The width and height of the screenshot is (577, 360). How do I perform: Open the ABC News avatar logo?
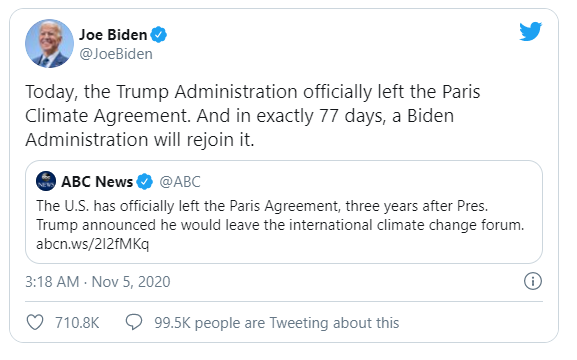pyautogui.click(x=46, y=181)
